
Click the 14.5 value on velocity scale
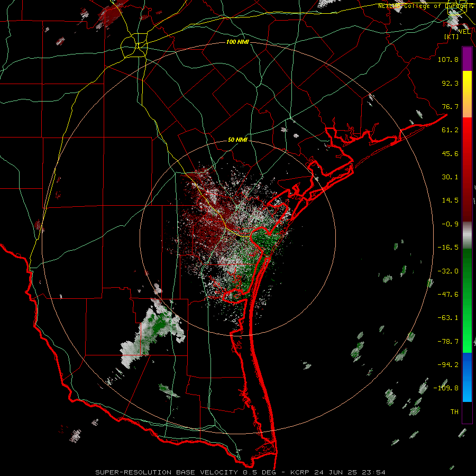click(x=450, y=200)
